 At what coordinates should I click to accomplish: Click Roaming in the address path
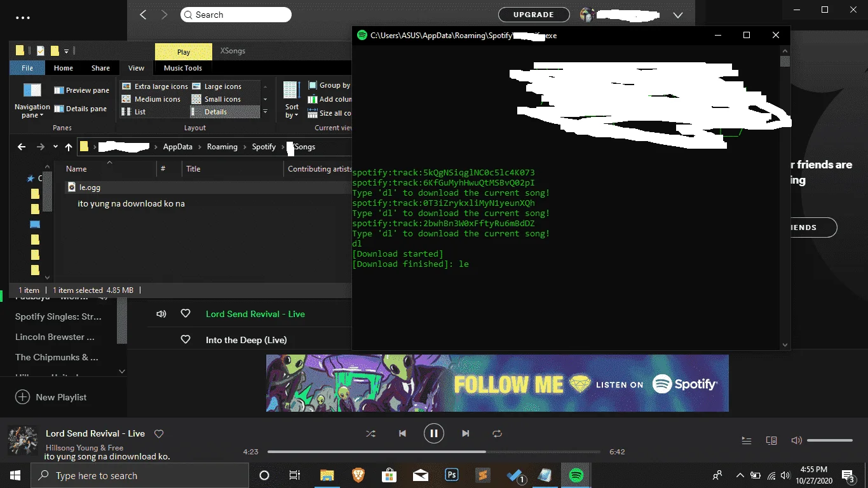tap(222, 147)
